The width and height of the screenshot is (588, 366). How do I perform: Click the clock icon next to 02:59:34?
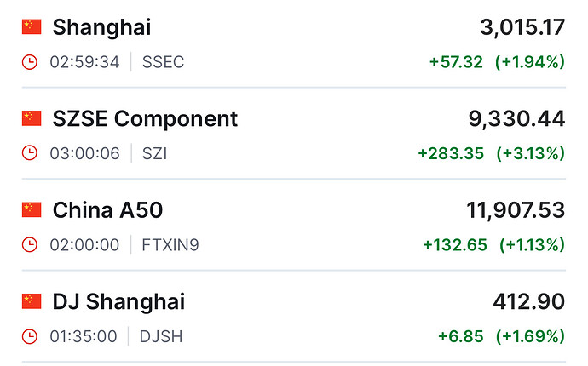(x=30, y=62)
